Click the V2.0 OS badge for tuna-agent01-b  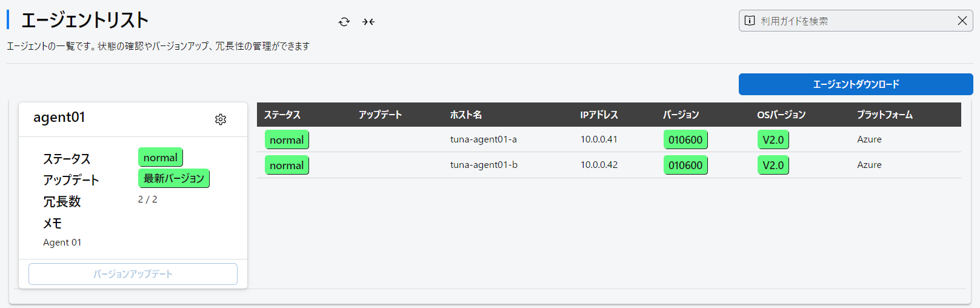773,165
